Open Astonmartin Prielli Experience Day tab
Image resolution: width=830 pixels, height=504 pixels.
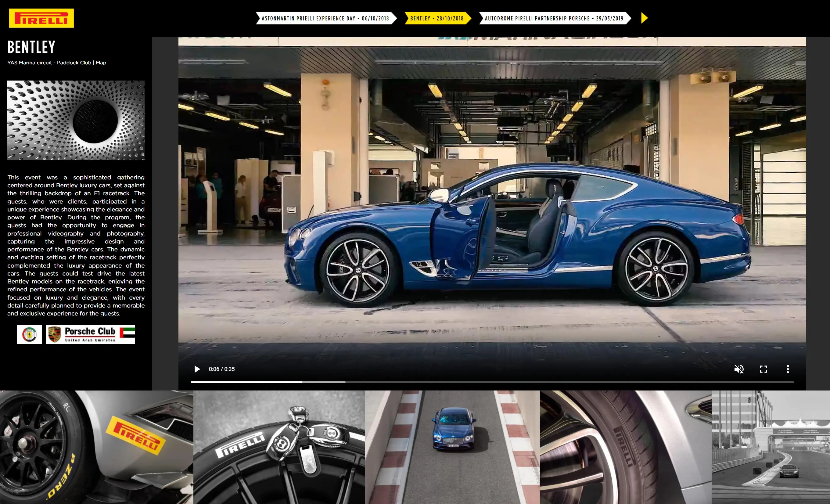tap(326, 19)
